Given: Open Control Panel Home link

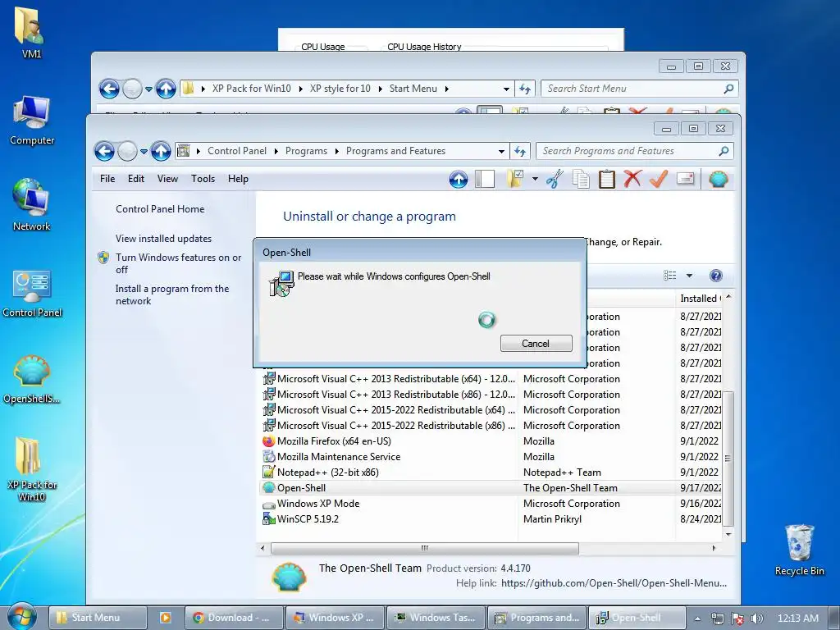Looking at the screenshot, I should [x=160, y=209].
